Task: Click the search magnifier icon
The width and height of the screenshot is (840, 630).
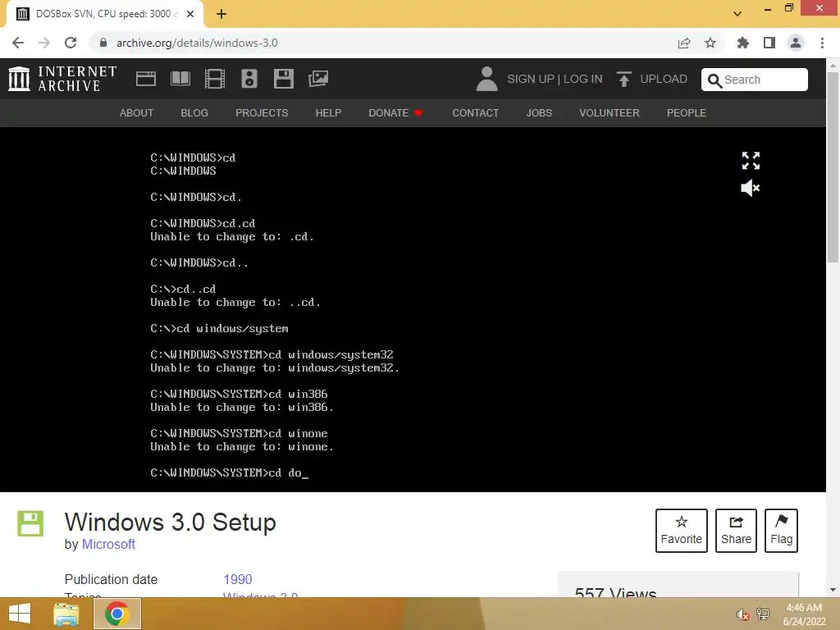Action: [x=714, y=80]
